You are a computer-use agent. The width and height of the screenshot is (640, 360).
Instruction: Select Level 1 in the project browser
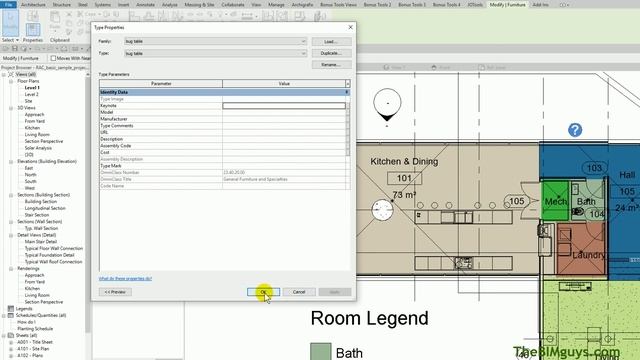coord(32,88)
